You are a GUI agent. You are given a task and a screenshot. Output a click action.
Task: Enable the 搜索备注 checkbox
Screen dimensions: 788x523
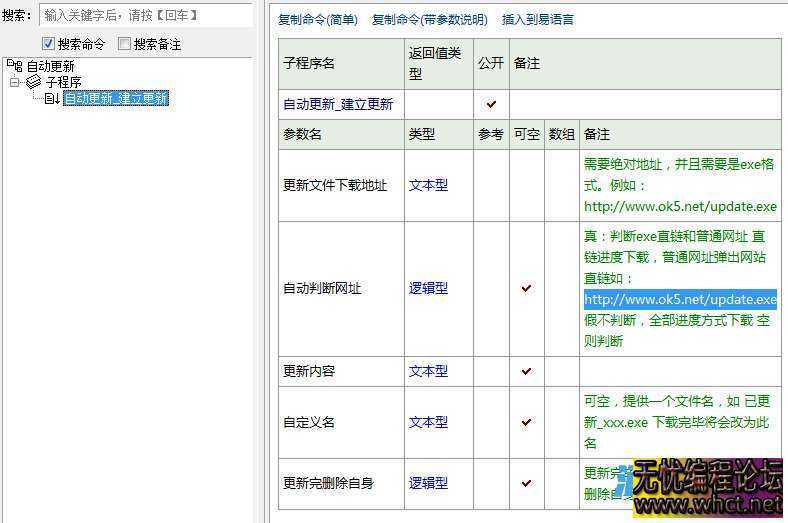[124, 44]
